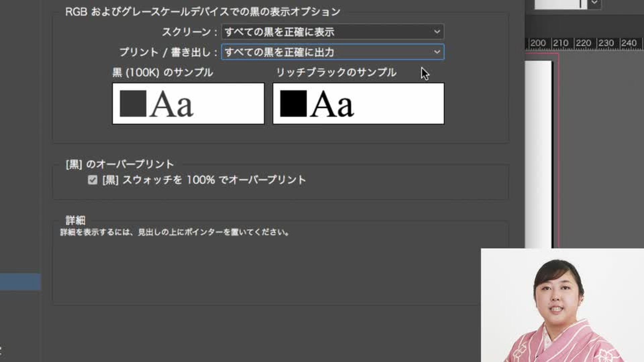Toggle [黒] スウォッチを 100% でオーバープリント checkbox

(93, 180)
